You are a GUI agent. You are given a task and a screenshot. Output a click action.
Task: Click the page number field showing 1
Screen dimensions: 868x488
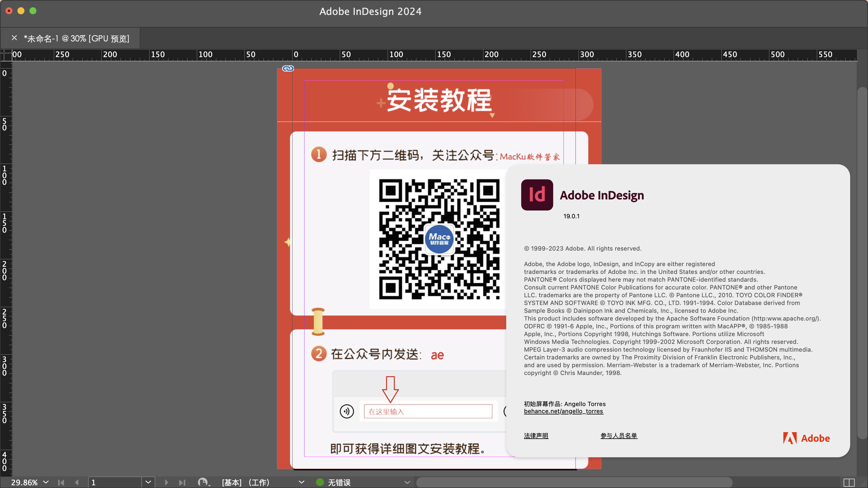115,482
